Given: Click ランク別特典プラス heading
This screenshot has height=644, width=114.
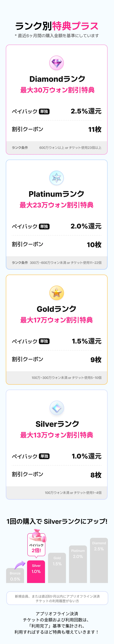Looking at the screenshot, I should click(57, 26).
